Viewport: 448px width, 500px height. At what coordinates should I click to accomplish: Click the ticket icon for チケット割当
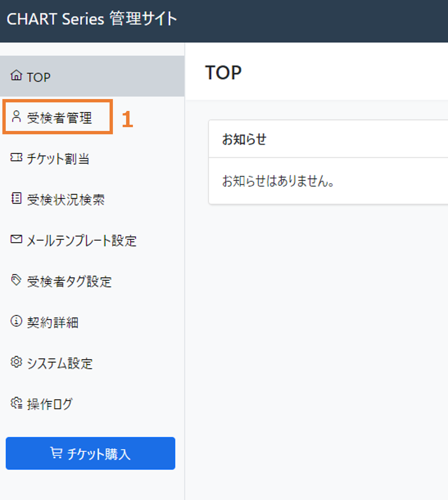pyautogui.click(x=16, y=157)
